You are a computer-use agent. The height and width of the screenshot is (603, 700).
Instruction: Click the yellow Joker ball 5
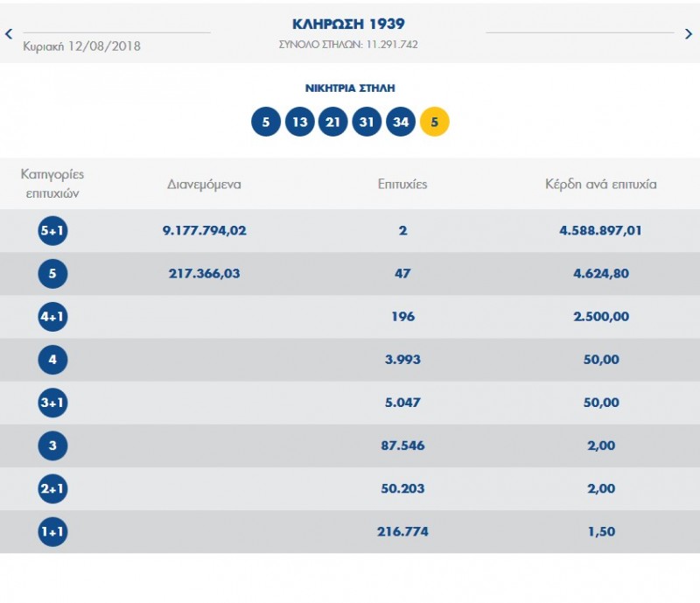pos(435,122)
